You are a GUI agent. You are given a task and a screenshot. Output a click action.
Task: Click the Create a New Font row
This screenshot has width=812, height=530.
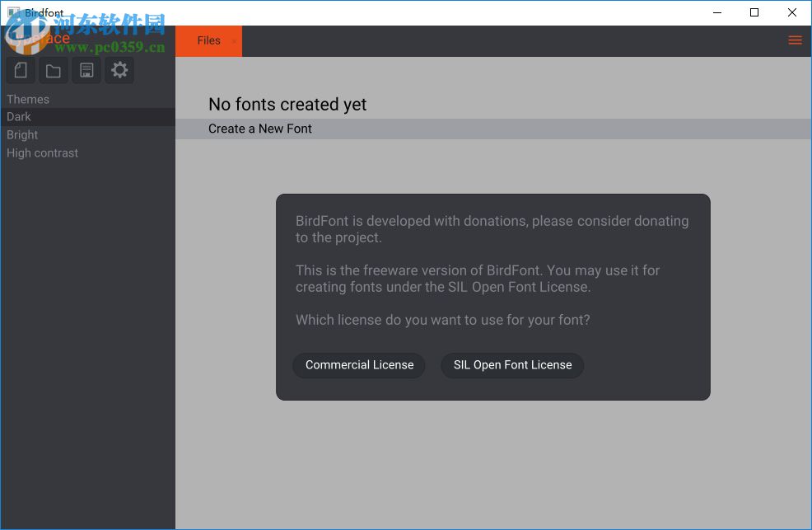click(x=493, y=129)
